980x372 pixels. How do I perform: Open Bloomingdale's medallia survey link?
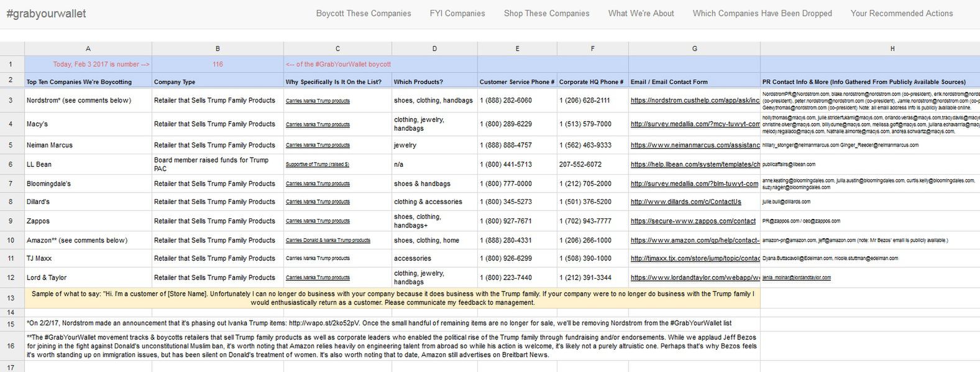click(x=695, y=184)
